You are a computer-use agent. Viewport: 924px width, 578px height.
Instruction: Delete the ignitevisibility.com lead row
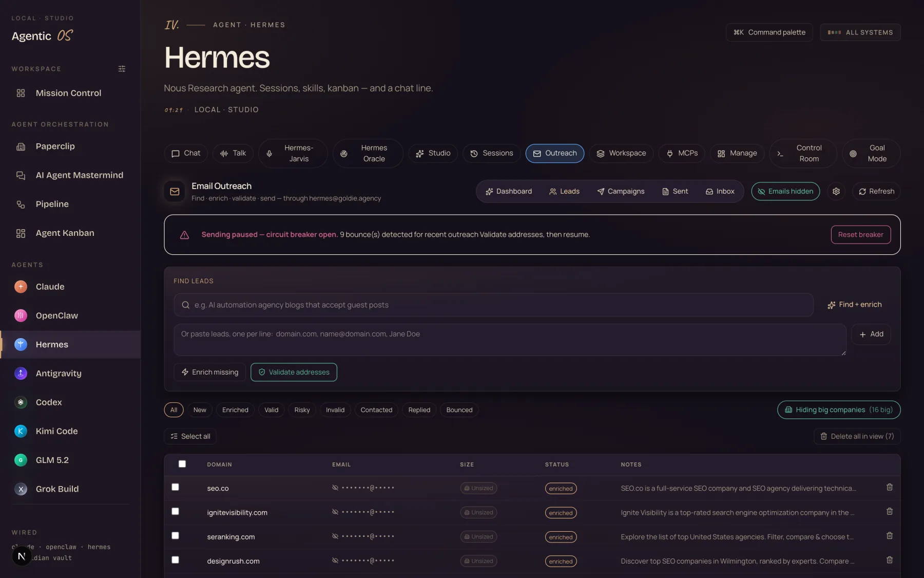point(890,512)
